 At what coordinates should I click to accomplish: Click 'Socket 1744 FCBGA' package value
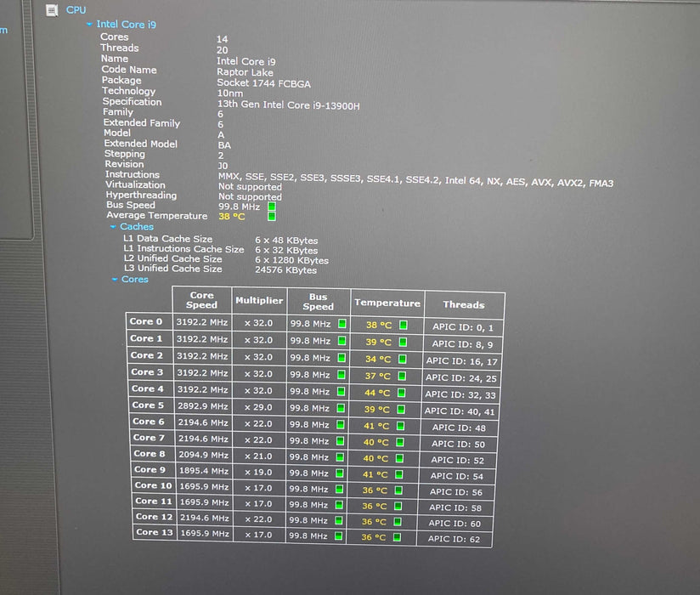tap(264, 83)
